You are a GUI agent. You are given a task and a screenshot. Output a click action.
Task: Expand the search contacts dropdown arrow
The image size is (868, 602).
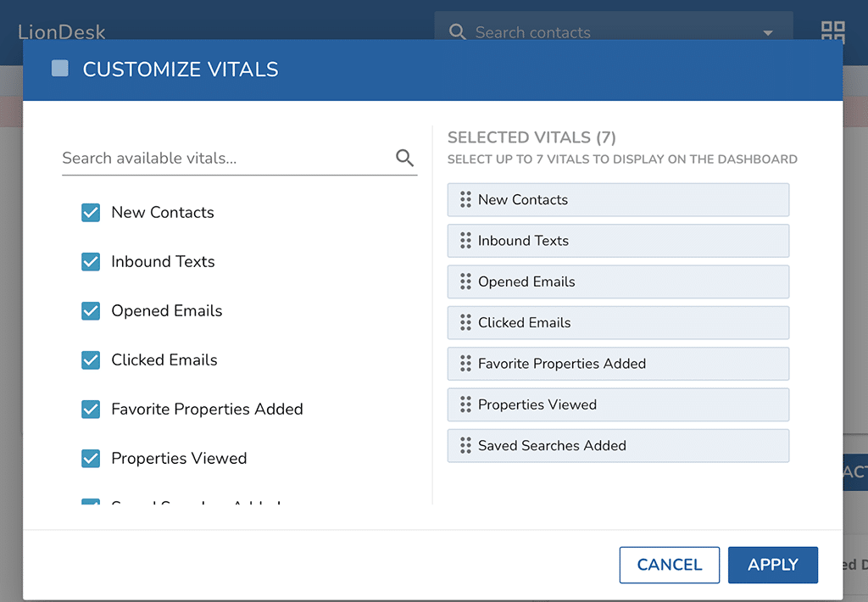click(768, 33)
